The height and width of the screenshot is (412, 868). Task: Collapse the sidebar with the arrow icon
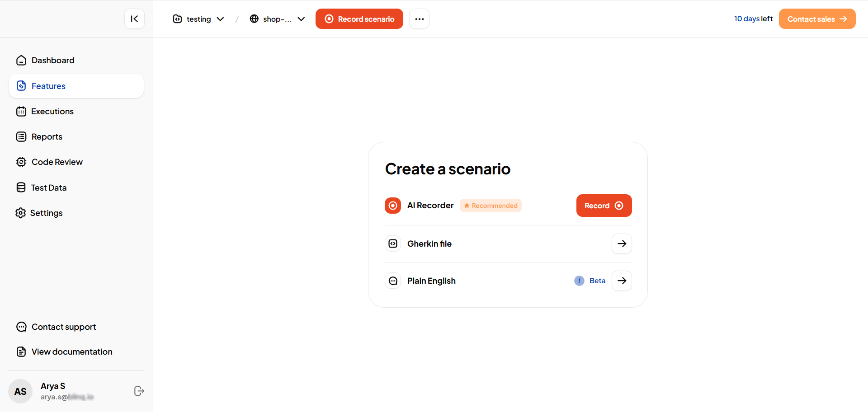pos(134,19)
